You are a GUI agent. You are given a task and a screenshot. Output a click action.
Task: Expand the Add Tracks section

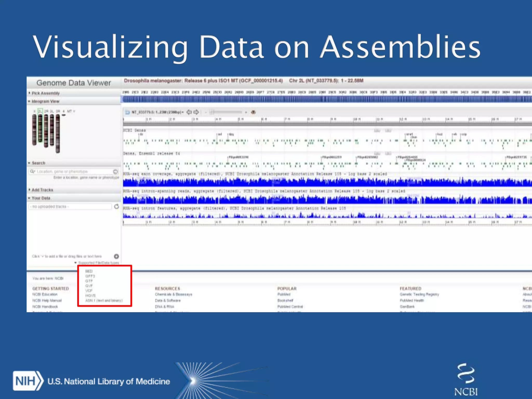tap(42, 190)
